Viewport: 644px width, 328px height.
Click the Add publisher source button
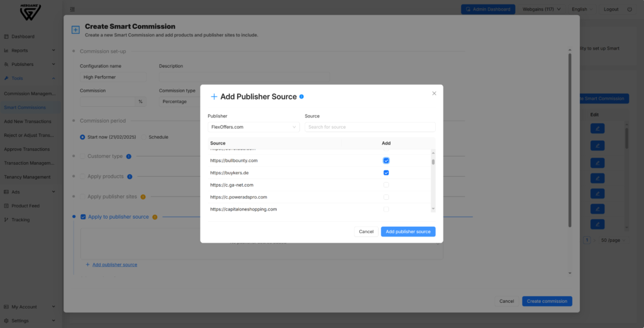point(408,231)
